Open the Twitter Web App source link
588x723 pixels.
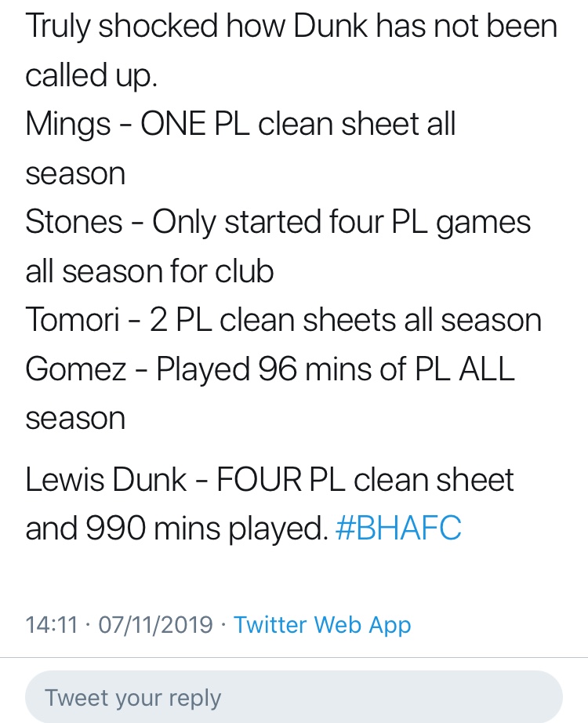(x=322, y=625)
